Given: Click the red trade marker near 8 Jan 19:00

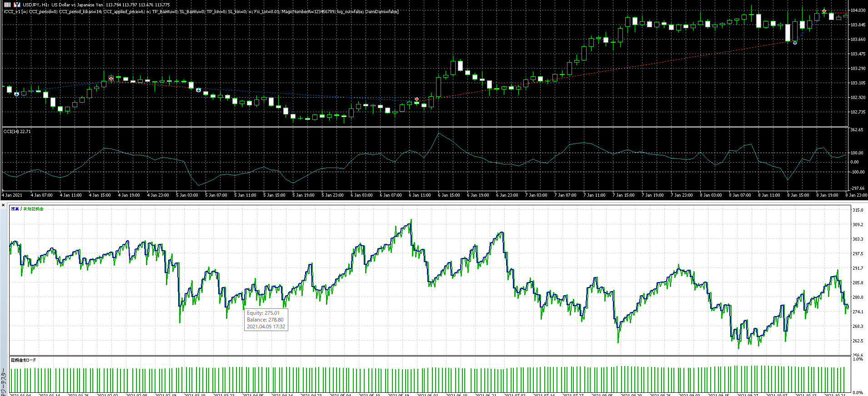Looking at the screenshot, I should click(x=824, y=11).
